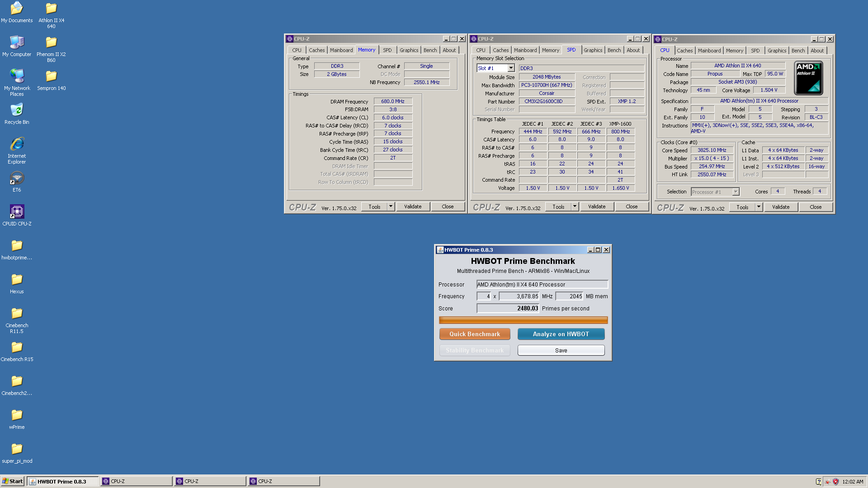Open the wPrime folder

pos(17,419)
